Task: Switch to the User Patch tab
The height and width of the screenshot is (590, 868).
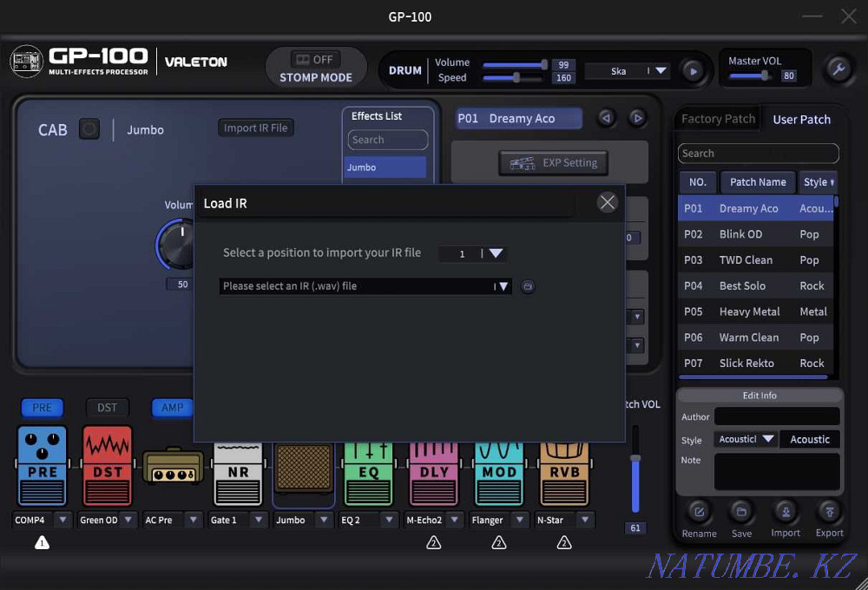Action: (800, 119)
